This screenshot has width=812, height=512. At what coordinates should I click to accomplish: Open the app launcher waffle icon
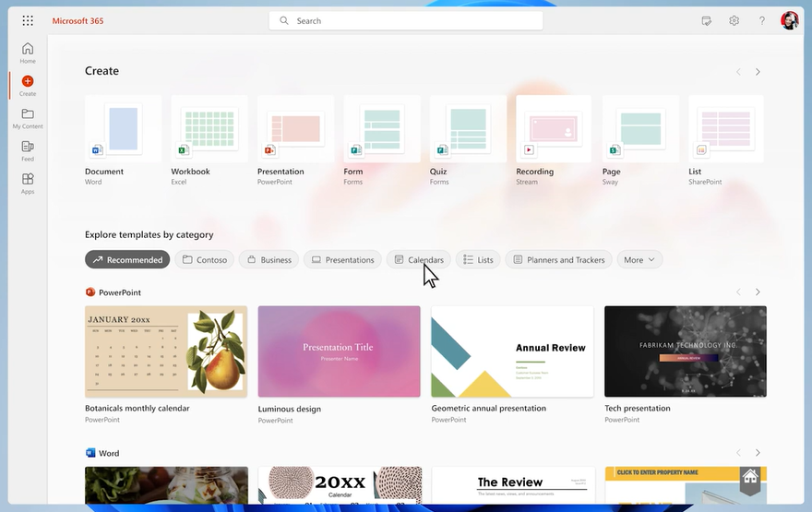pyautogui.click(x=28, y=20)
